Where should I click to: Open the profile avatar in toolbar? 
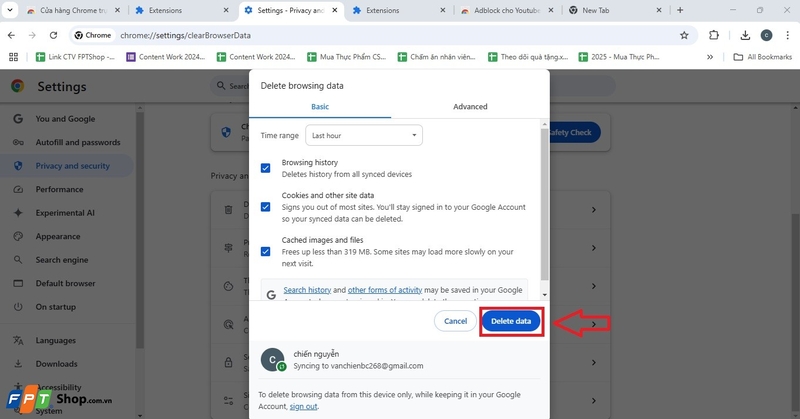[x=766, y=35]
